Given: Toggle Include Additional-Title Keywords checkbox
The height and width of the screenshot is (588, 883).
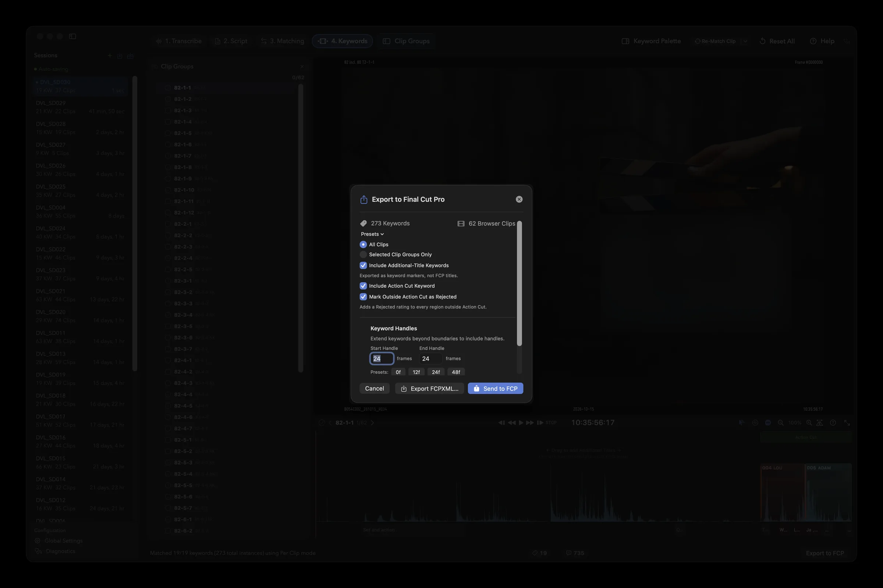Looking at the screenshot, I should (363, 266).
